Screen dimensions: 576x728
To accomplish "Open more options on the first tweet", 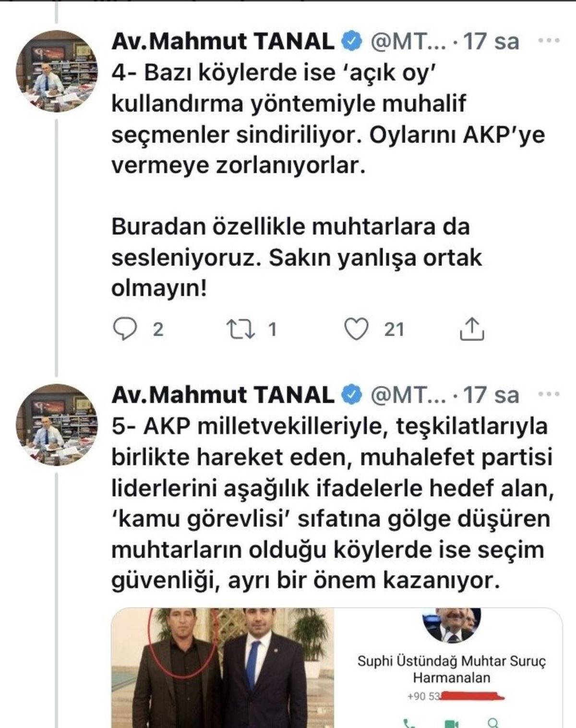I will 549,41.
